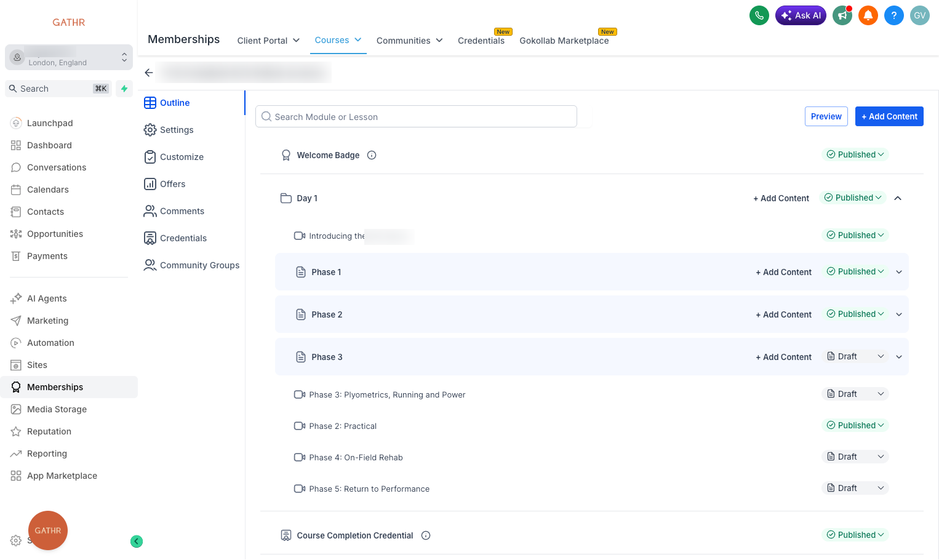Screen dimensions: 939x560
Task: Click the Preview button
Action: click(x=826, y=116)
